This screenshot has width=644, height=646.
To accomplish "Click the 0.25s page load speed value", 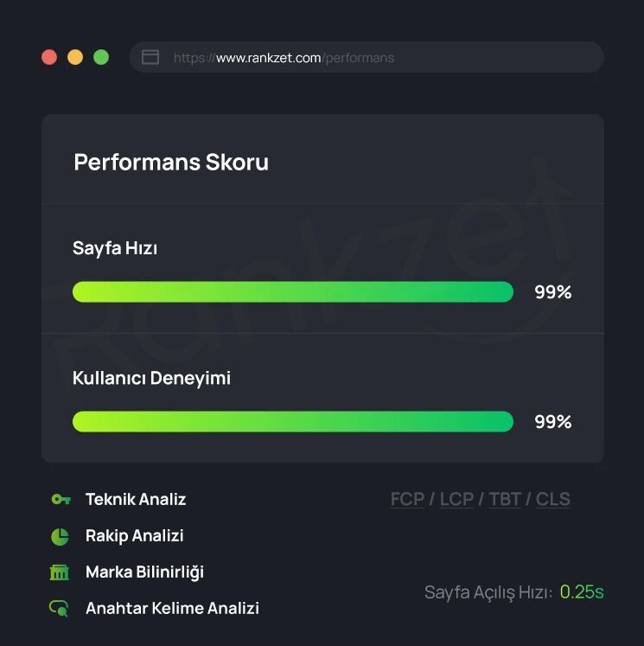I will (x=582, y=592).
